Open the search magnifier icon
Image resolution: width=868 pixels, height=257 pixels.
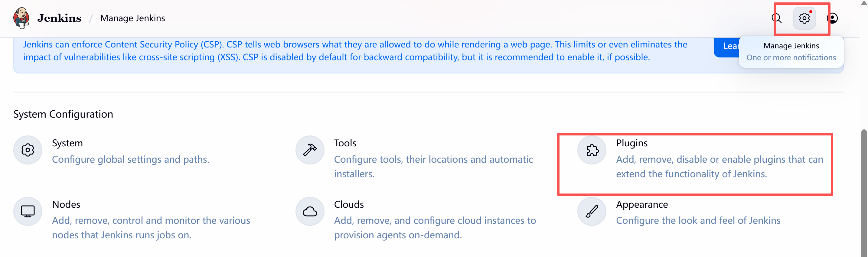pyautogui.click(x=776, y=18)
